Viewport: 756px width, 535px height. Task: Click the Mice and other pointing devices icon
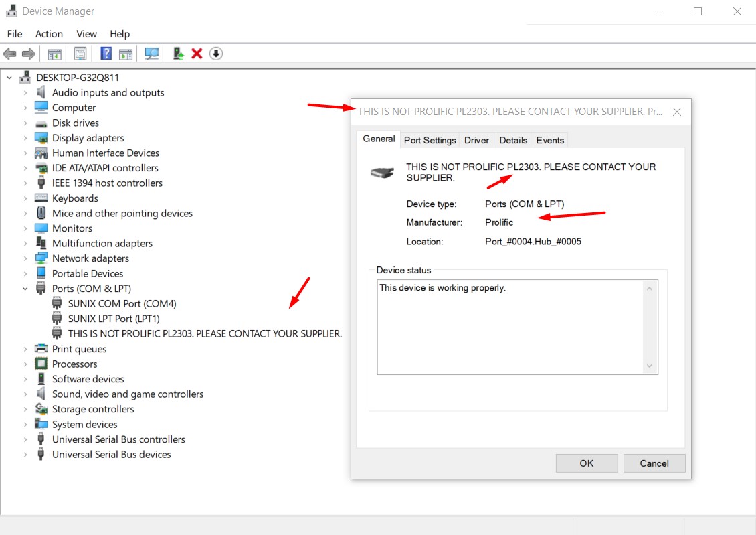pyautogui.click(x=41, y=213)
